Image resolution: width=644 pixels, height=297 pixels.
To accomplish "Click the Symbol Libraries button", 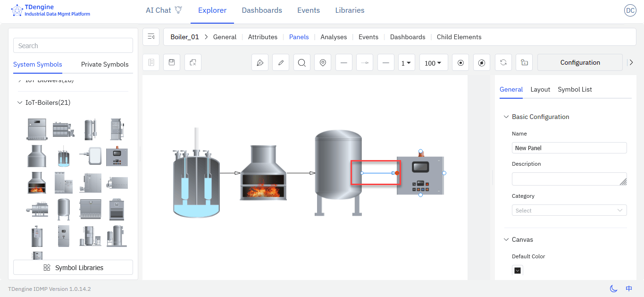I will 73,267.
